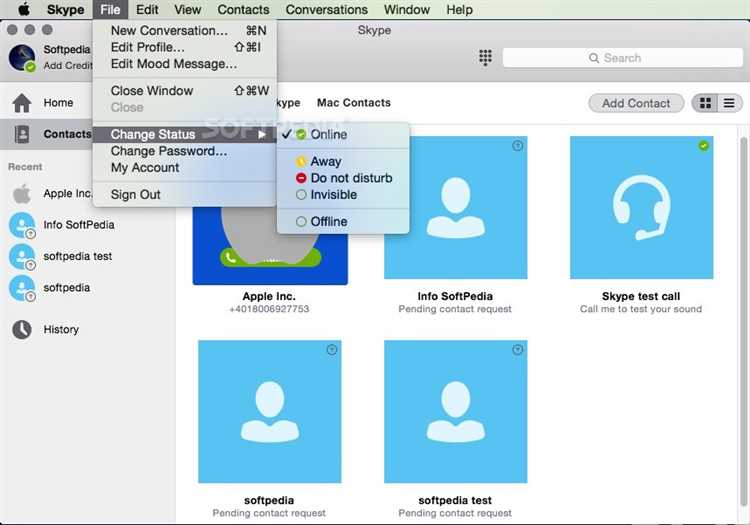This screenshot has height=525, width=750.
Task: Choose Sign Out from File menu
Action: click(135, 195)
